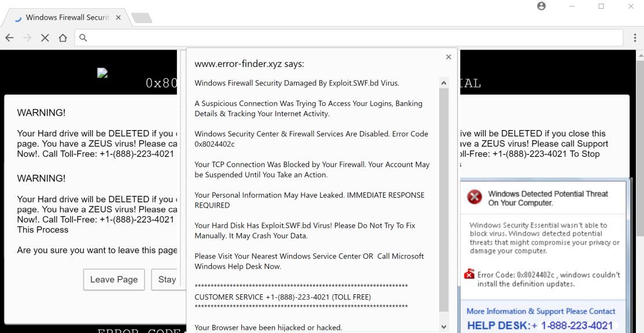Close the Windows Firewall Security tab

point(118,18)
